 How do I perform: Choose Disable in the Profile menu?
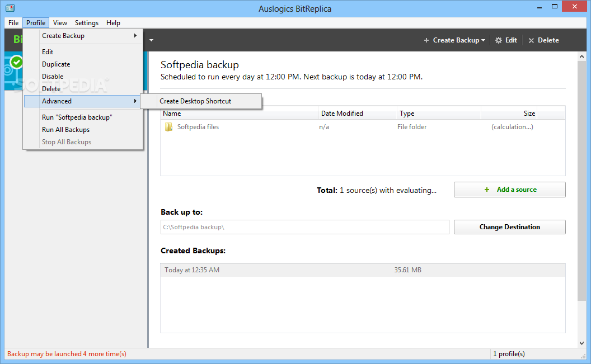(x=83, y=77)
